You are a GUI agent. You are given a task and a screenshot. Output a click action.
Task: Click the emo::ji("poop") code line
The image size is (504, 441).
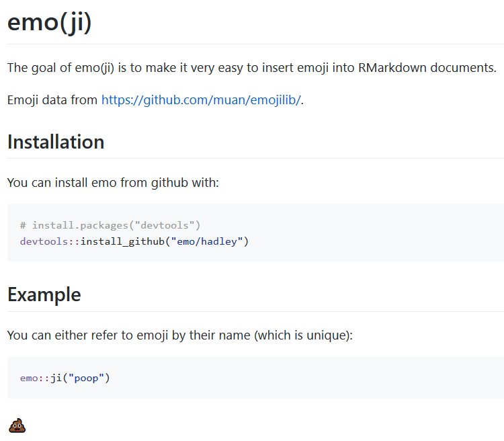pyautogui.click(x=65, y=378)
